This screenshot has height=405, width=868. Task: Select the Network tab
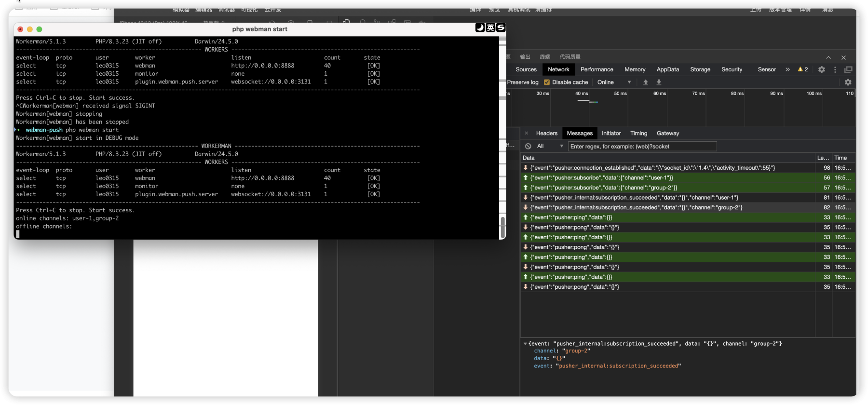(x=558, y=69)
